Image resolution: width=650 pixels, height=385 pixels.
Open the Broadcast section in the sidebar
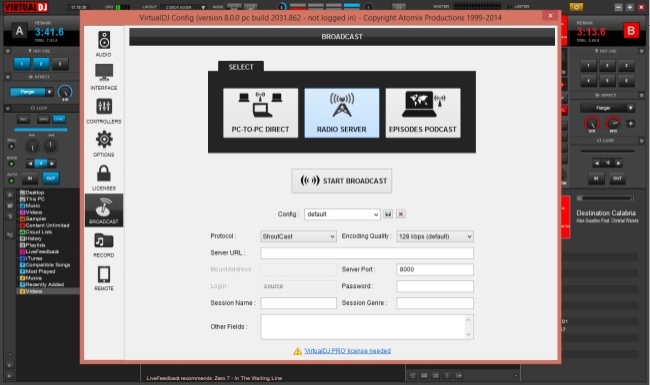(x=104, y=210)
